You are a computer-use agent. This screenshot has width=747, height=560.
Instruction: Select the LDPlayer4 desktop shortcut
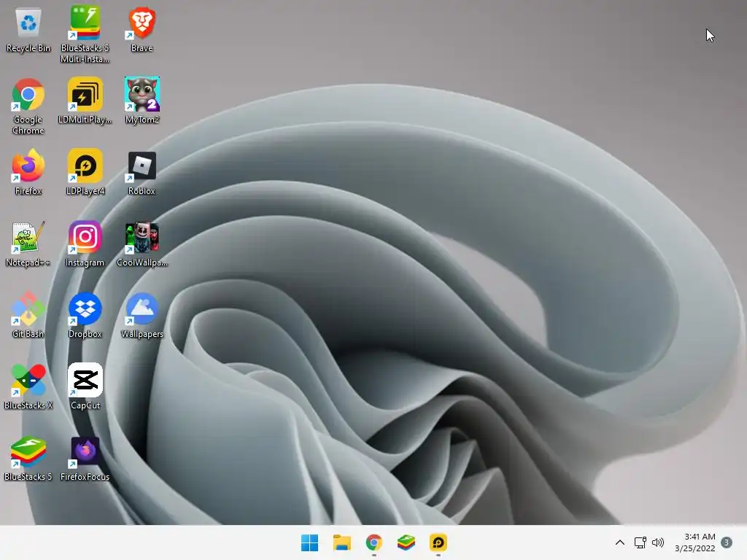point(85,172)
